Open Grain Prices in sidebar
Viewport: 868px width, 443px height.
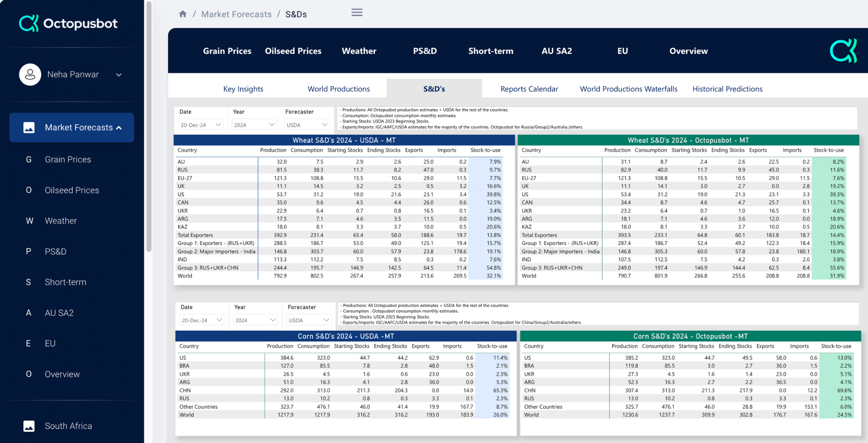[x=71, y=159]
